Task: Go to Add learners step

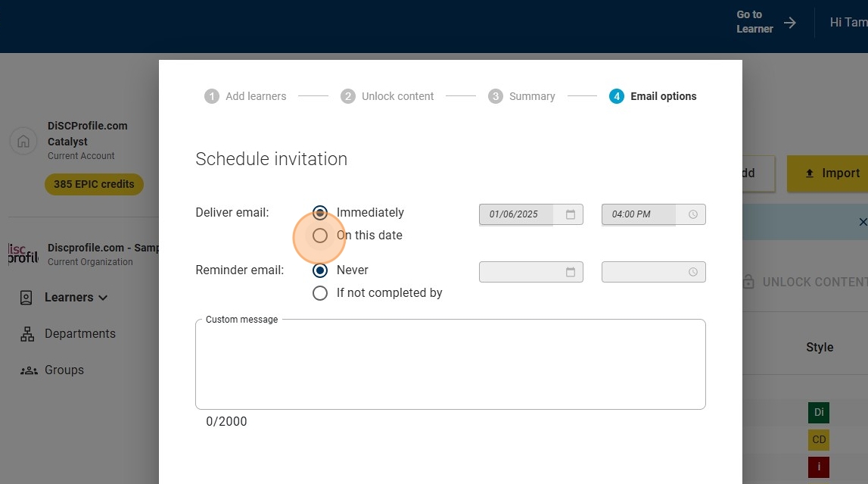Action: [245, 96]
